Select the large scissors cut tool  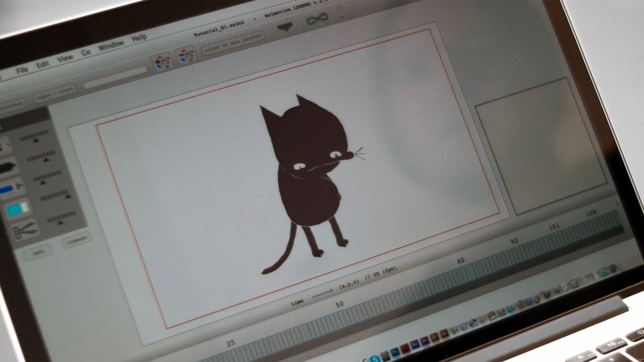(x=25, y=231)
